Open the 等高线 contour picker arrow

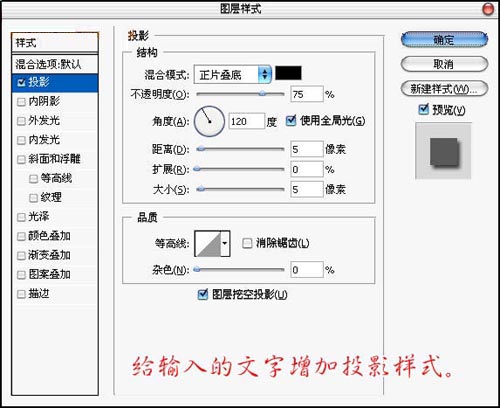click(x=225, y=243)
